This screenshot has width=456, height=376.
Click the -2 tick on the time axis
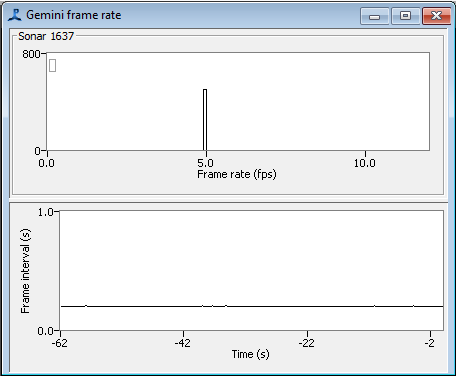[x=430, y=343]
